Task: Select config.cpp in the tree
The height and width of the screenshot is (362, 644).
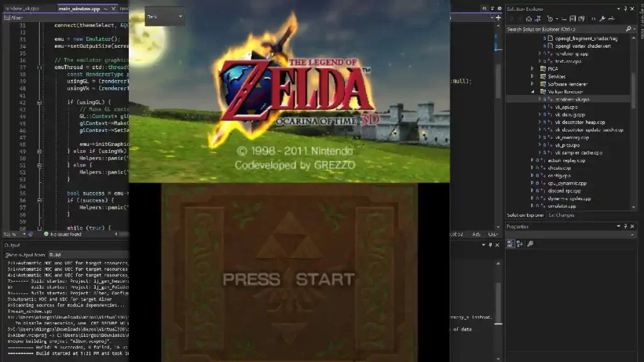Action: pos(558,176)
